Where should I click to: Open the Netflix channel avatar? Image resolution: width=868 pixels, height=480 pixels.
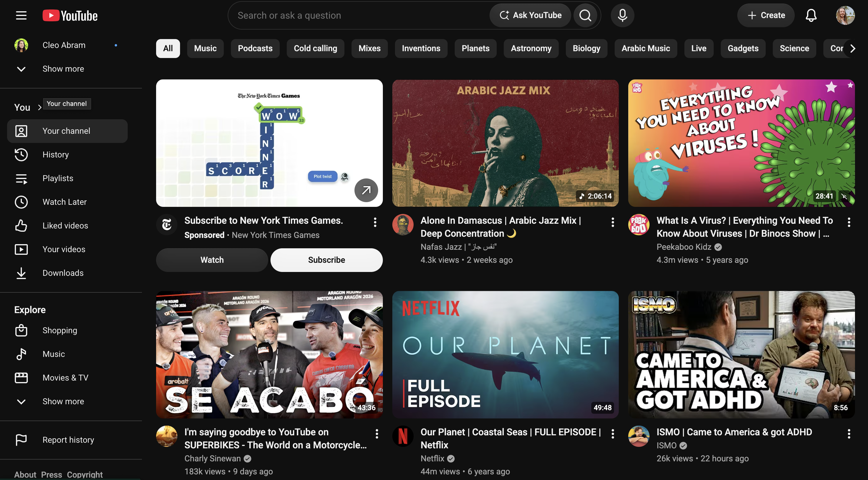pyautogui.click(x=403, y=436)
